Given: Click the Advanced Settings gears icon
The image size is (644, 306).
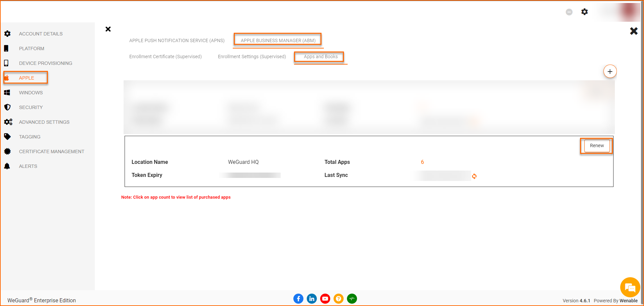Looking at the screenshot, I should point(8,122).
